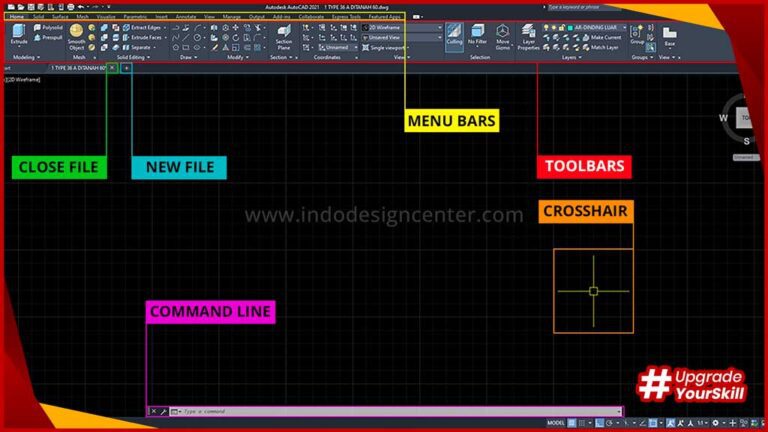Click the plus New File tab button
The image size is (768, 432).
click(126, 68)
